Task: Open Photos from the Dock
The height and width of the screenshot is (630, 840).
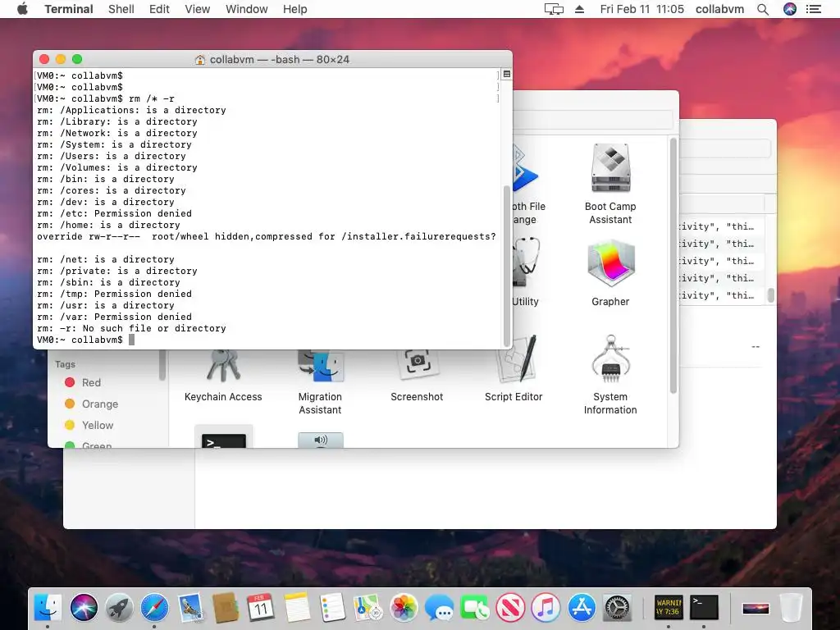Action: point(404,608)
